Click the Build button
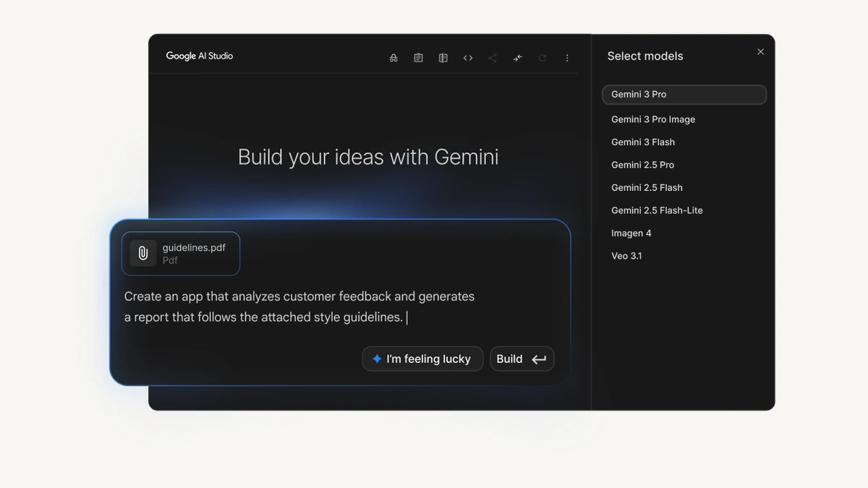Screen dimensions: 868x488 tap(522, 359)
